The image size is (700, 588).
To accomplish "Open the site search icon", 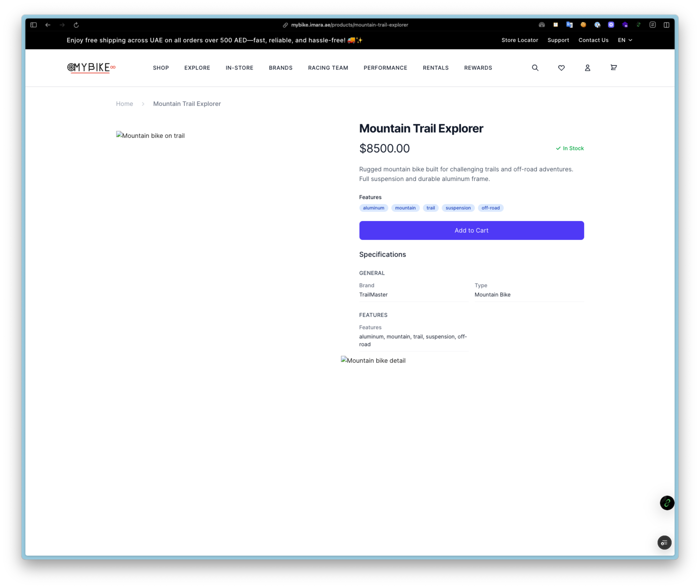I will tap(535, 68).
